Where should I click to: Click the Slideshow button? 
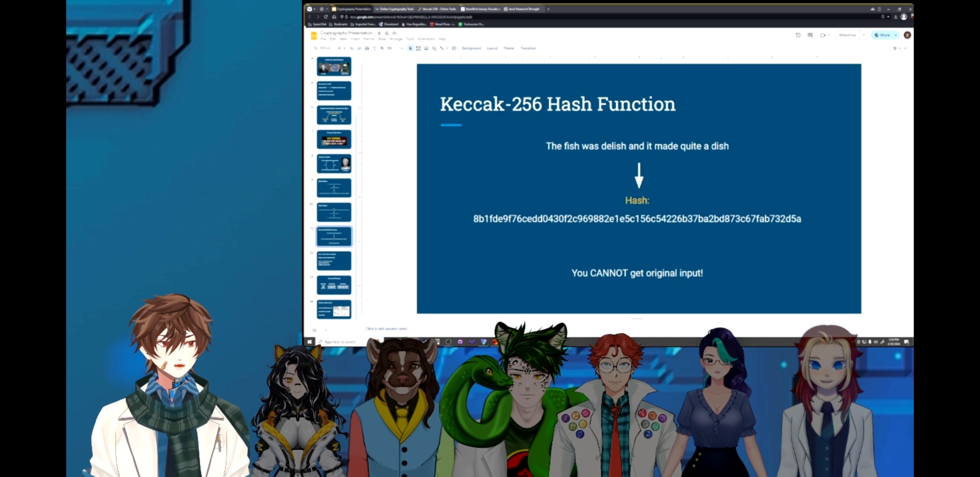point(847,35)
